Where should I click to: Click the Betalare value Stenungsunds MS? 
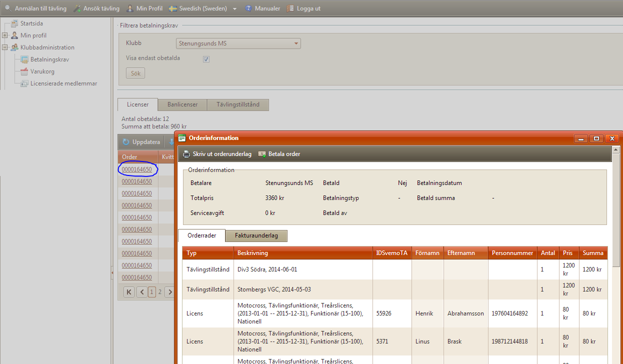coord(289,183)
